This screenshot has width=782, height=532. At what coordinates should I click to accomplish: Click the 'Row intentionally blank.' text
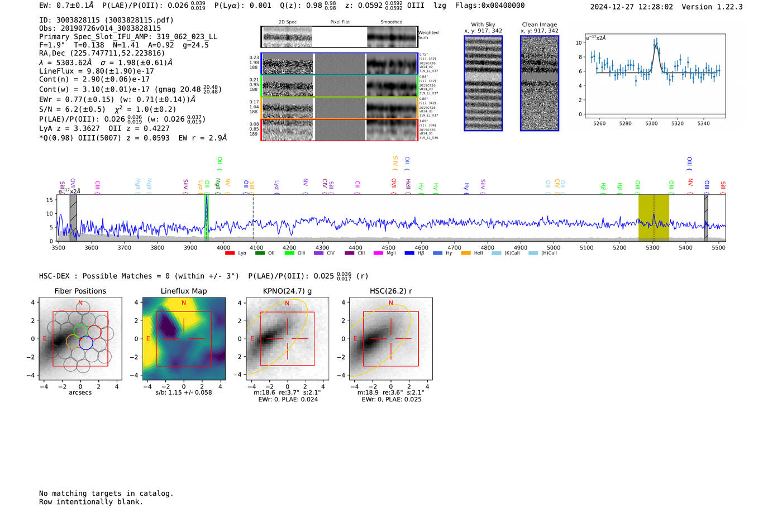(91, 502)
